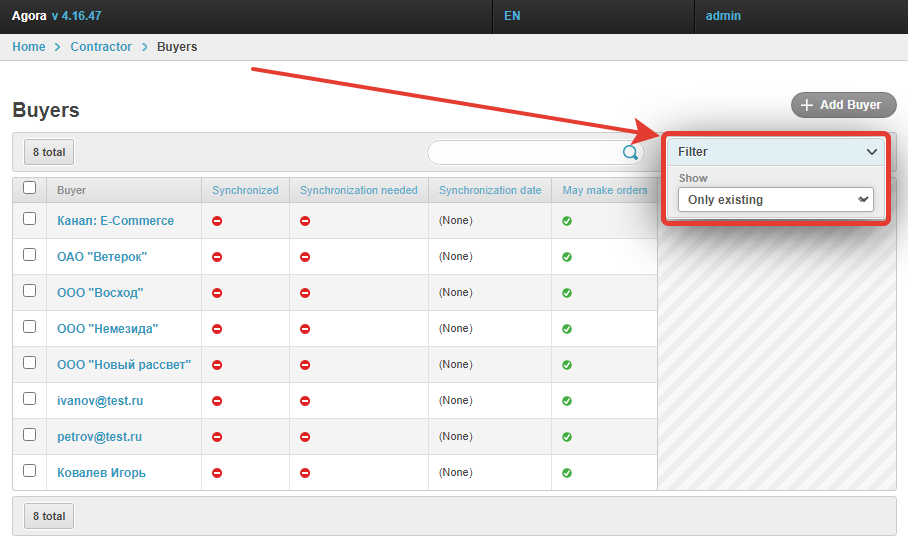Image resolution: width=908 pixels, height=554 pixels.
Task: Open the admin user menu
Action: click(723, 17)
